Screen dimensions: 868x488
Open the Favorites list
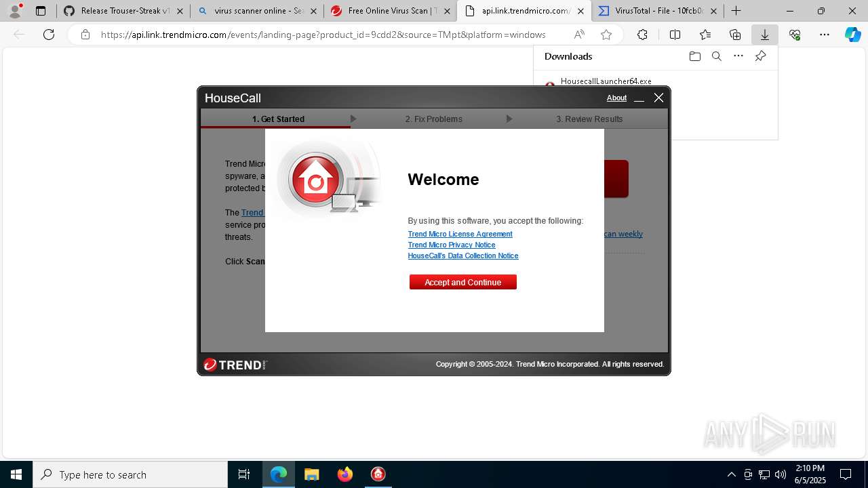705,35
